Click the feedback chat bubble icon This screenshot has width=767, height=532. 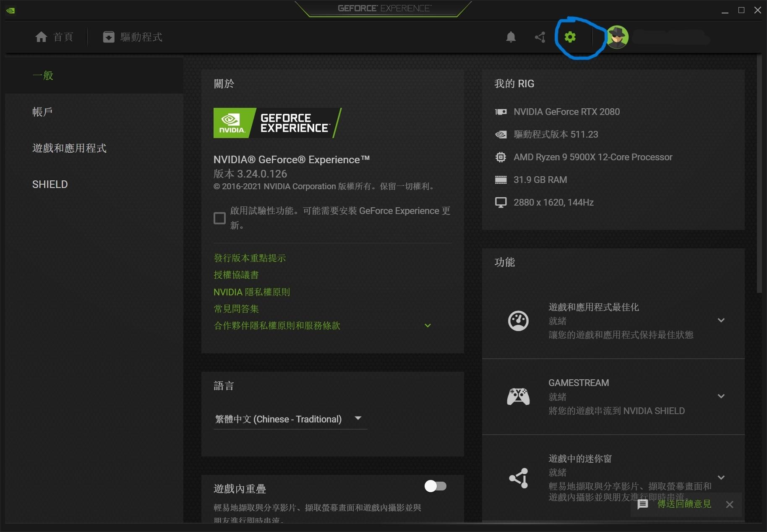(x=642, y=504)
